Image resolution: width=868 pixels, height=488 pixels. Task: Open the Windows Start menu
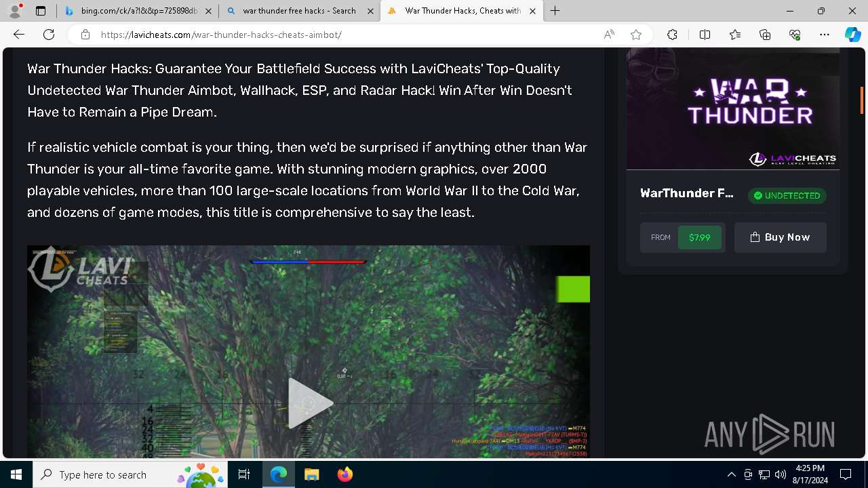coord(16,474)
